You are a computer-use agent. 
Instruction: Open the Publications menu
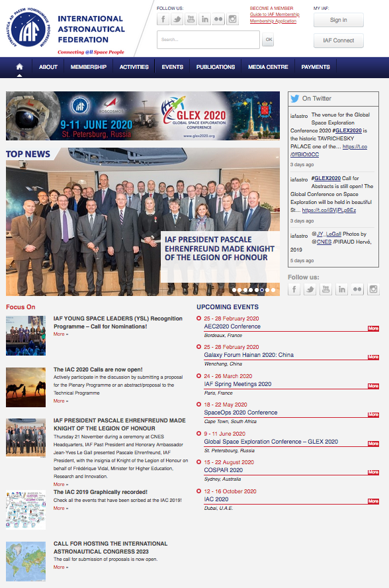pyautogui.click(x=216, y=67)
